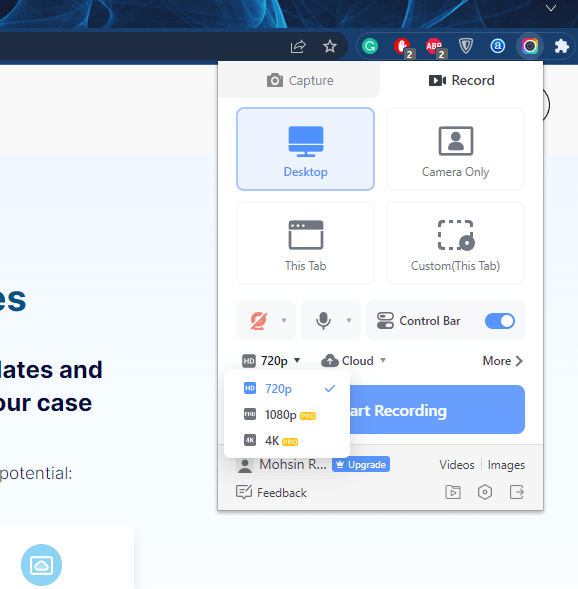Viewport: 578px width, 589px height.
Task: Click the share page icon
Action: pyautogui.click(x=298, y=47)
